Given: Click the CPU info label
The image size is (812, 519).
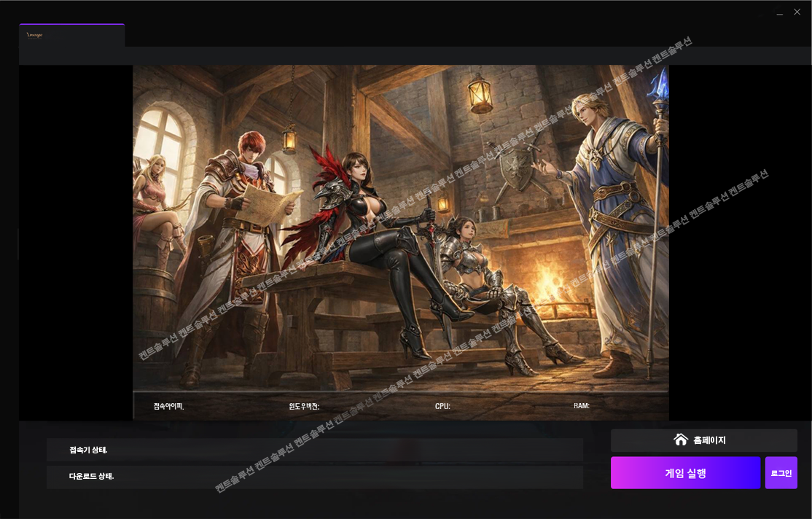Looking at the screenshot, I should coord(442,406).
